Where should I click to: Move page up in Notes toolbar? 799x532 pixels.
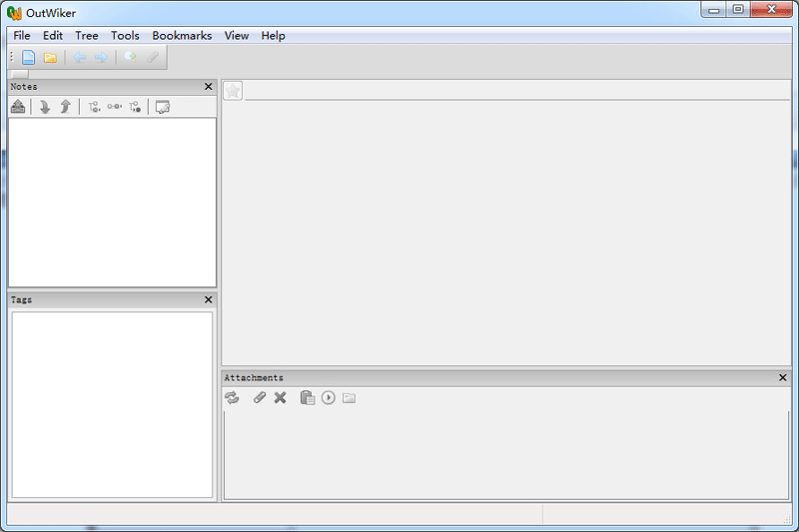tap(65, 107)
